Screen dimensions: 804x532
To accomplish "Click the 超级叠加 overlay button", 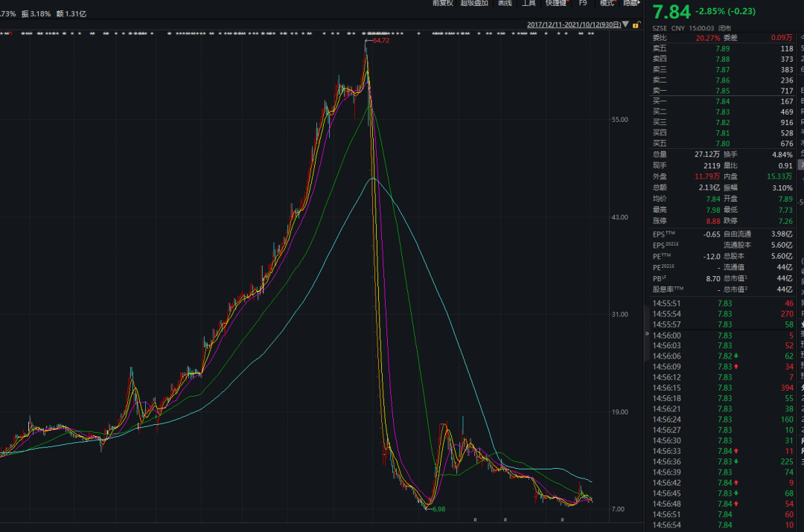I will (x=474, y=3).
